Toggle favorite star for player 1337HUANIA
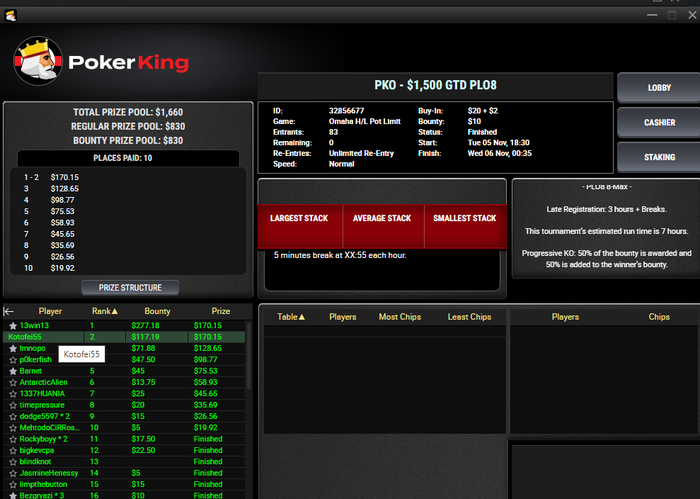 pyautogui.click(x=13, y=394)
